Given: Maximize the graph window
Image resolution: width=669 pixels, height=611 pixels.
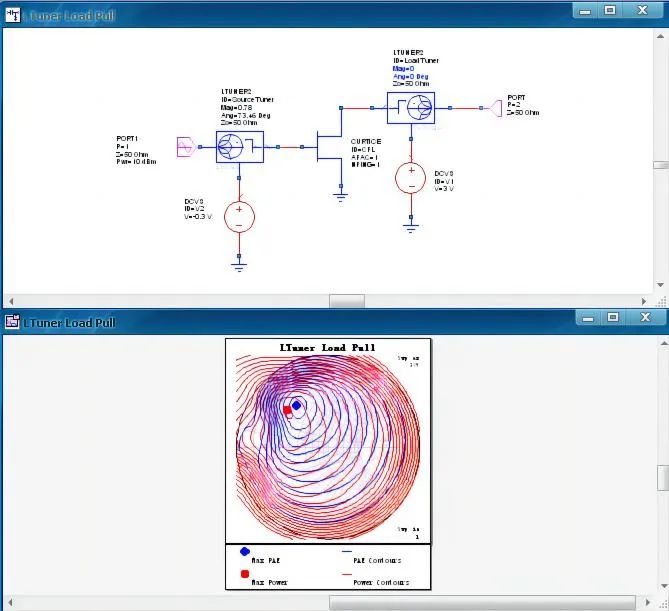Looking at the screenshot, I should pyautogui.click(x=613, y=317).
